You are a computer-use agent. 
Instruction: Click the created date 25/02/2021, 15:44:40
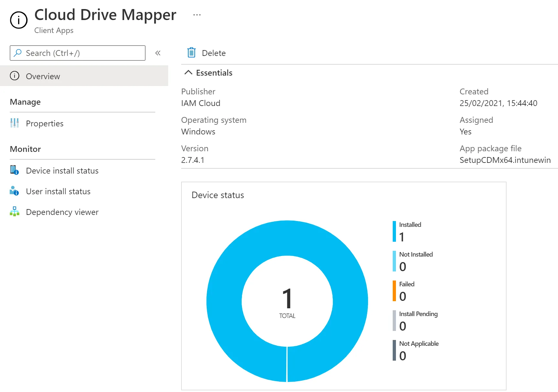[x=498, y=103]
